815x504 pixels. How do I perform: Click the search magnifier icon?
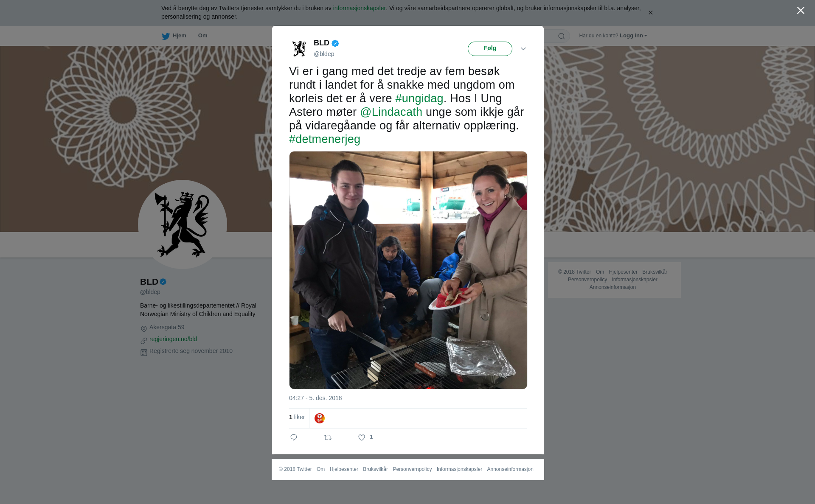[562, 36]
